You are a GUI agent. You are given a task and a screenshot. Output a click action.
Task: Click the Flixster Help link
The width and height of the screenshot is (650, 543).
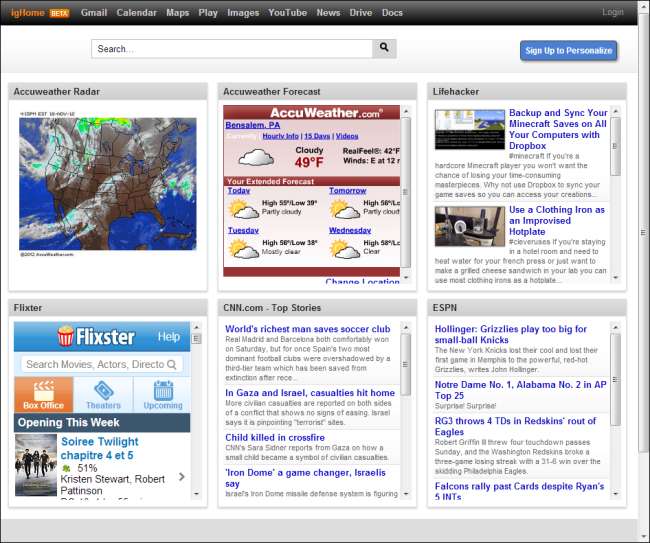tap(169, 337)
